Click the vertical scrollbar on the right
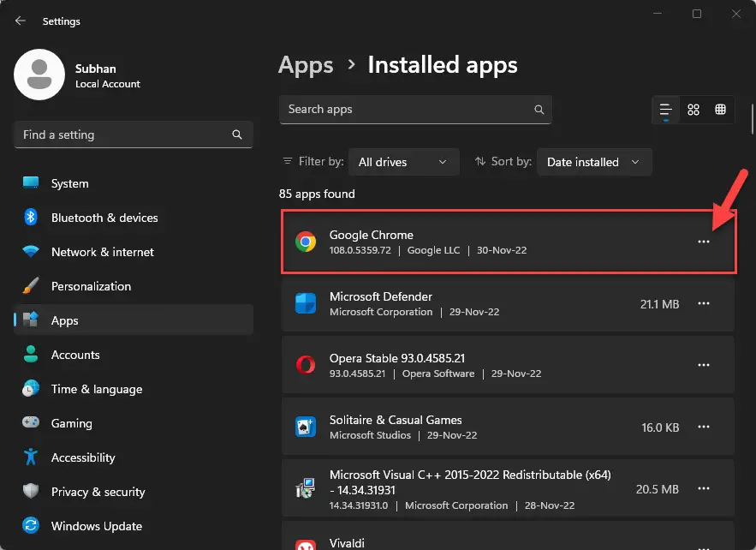The height and width of the screenshot is (550, 756). click(752, 120)
